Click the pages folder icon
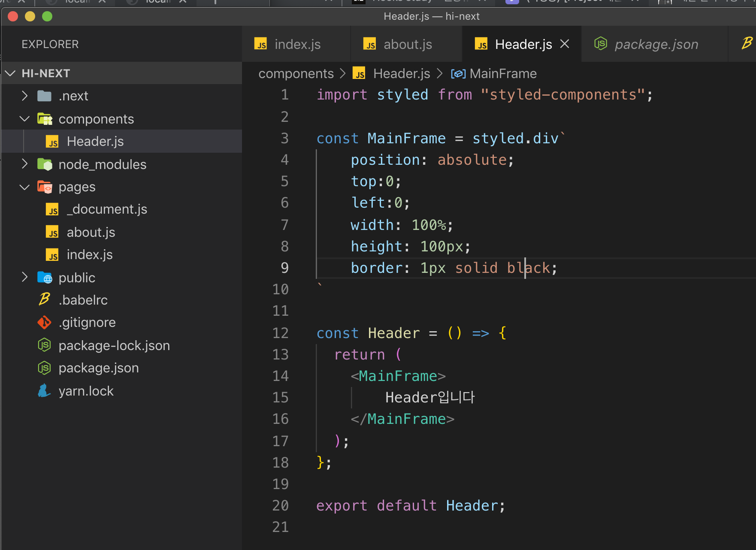This screenshot has height=550, width=756. coord(45,187)
